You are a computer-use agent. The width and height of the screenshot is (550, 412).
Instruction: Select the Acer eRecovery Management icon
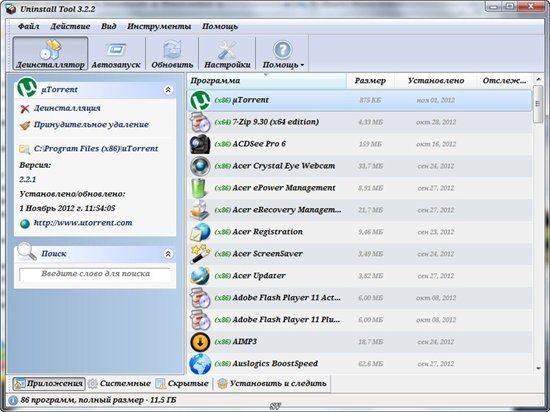click(x=200, y=210)
